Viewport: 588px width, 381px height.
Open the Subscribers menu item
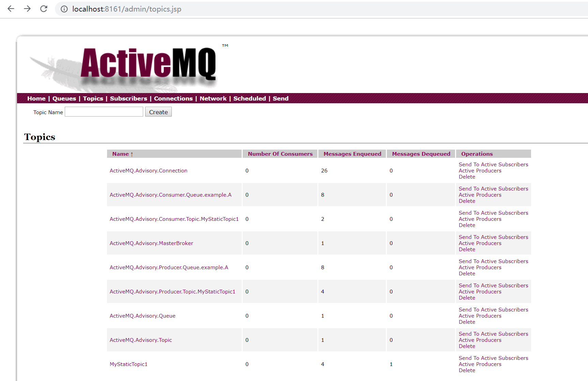point(129,98)
